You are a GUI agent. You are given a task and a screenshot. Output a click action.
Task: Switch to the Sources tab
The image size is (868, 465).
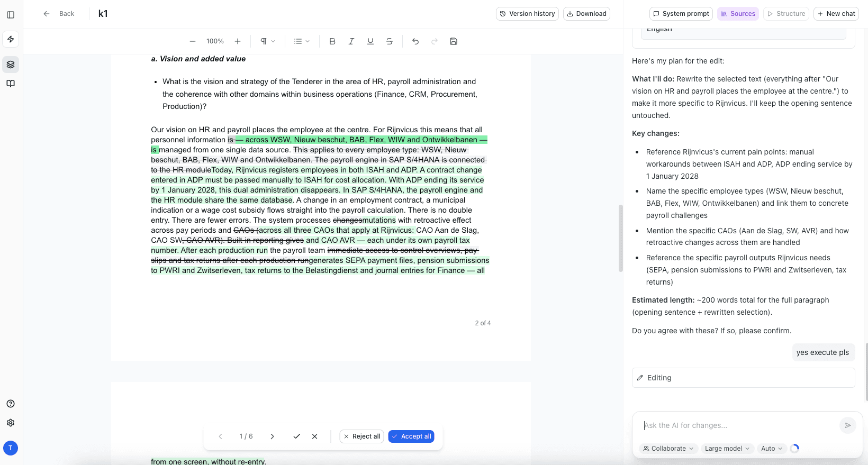(x=738, y=14)
